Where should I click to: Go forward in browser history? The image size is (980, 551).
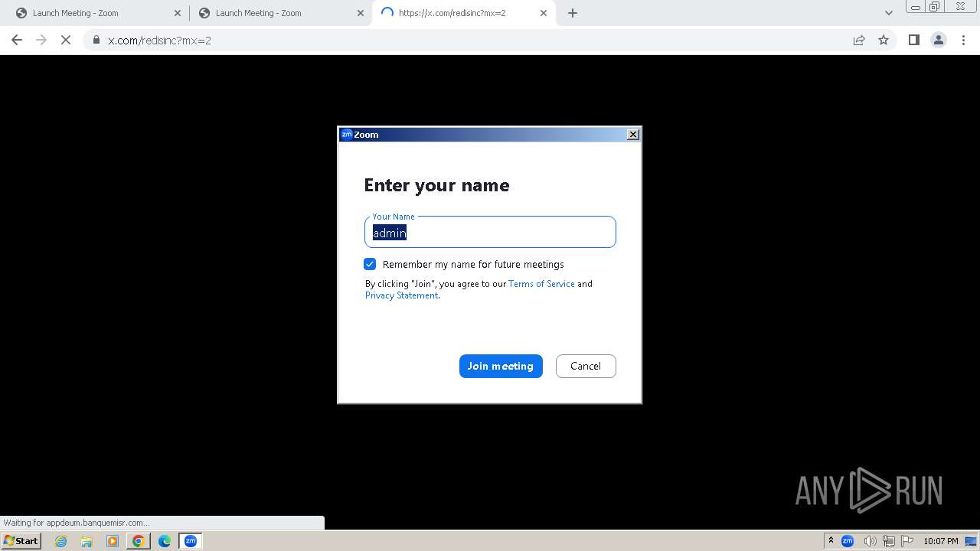pos(41,40)
